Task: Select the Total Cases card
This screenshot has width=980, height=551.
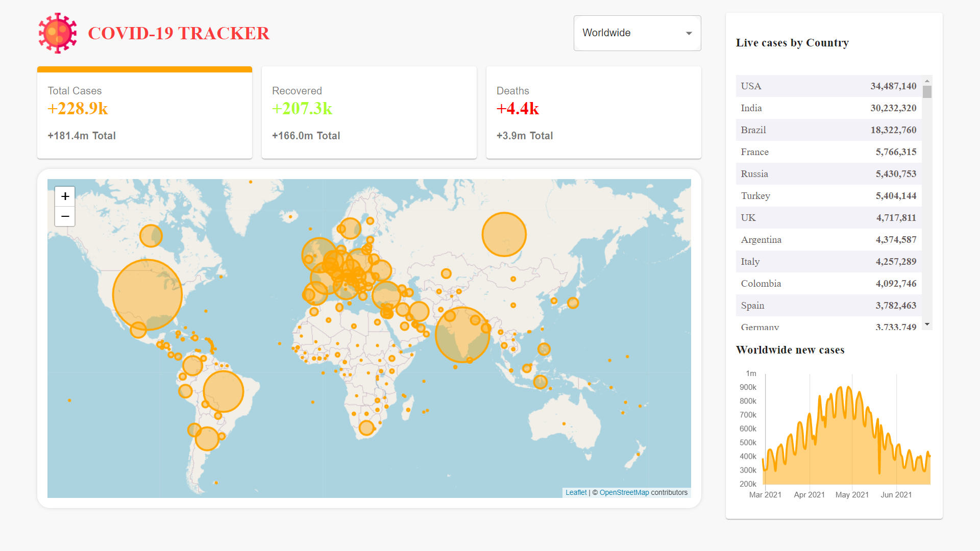Action: [144, 113]
